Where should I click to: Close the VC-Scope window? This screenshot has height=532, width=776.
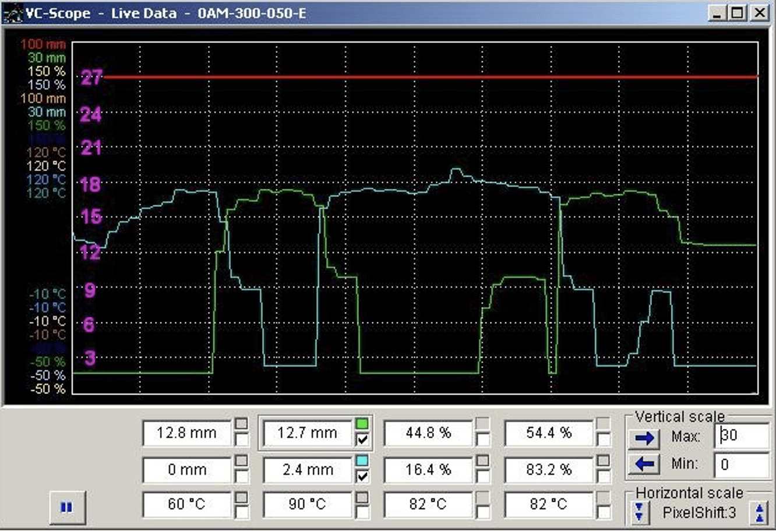[759, 13]
